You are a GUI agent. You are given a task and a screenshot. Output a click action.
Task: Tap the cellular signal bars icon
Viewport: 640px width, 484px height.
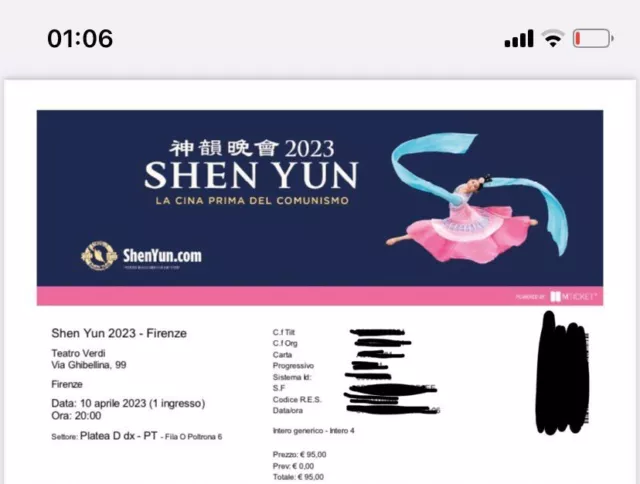(x=519, y=38)
